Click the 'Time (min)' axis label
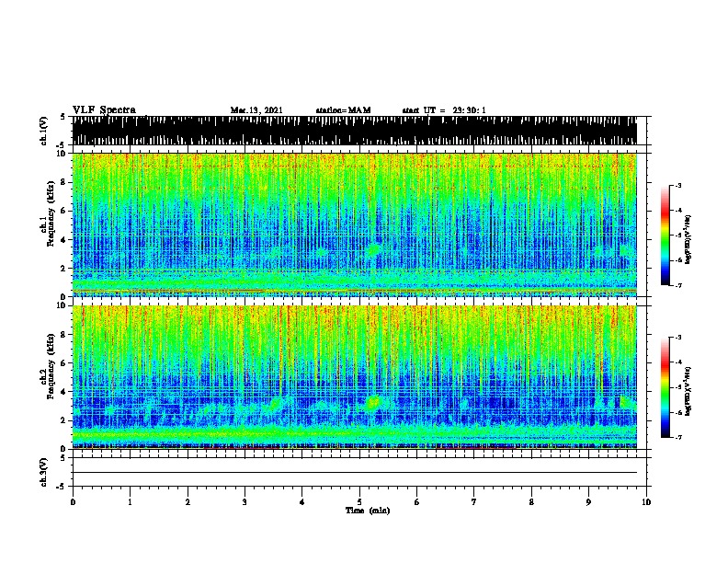 [368, 511]
